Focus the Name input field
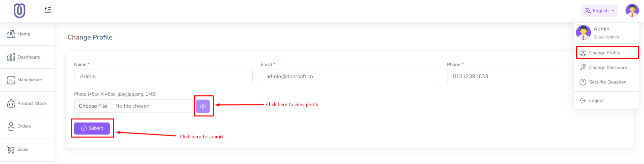 163,77
